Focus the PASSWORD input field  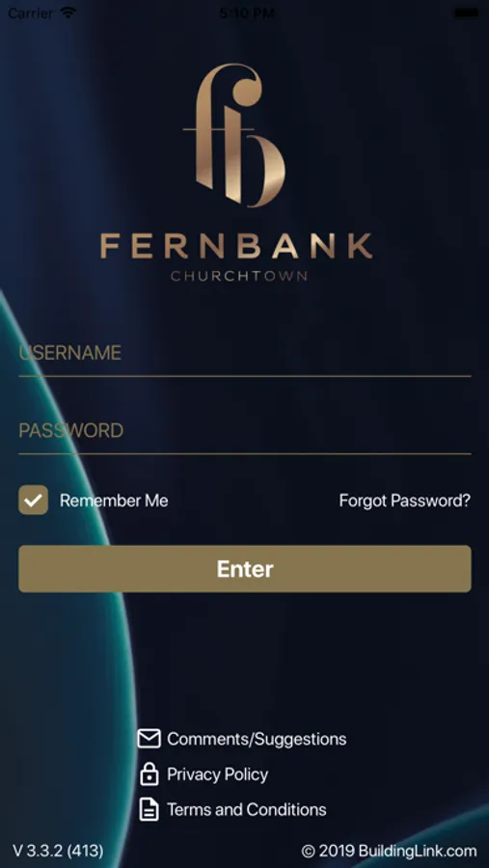coord(245,433)
